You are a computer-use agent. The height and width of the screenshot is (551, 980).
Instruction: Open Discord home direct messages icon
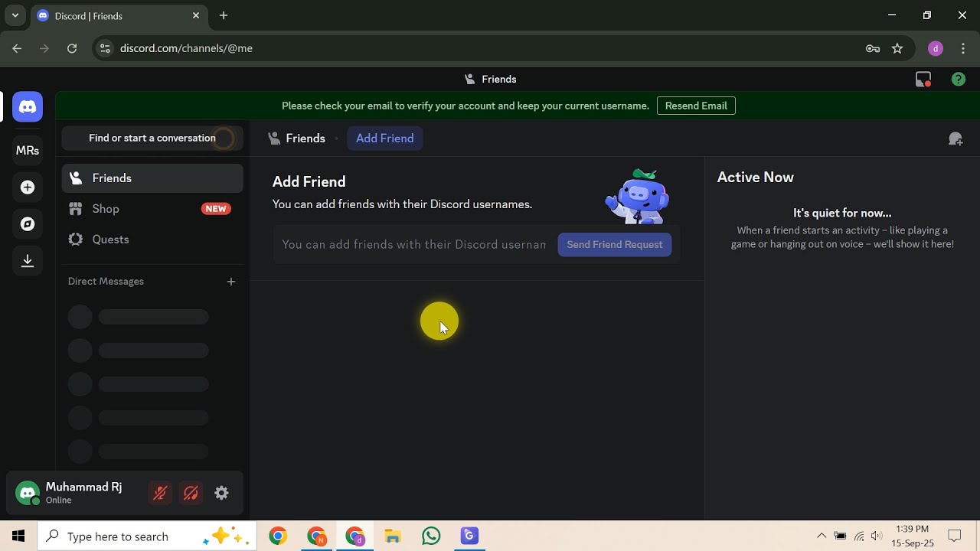click(28, 107)
